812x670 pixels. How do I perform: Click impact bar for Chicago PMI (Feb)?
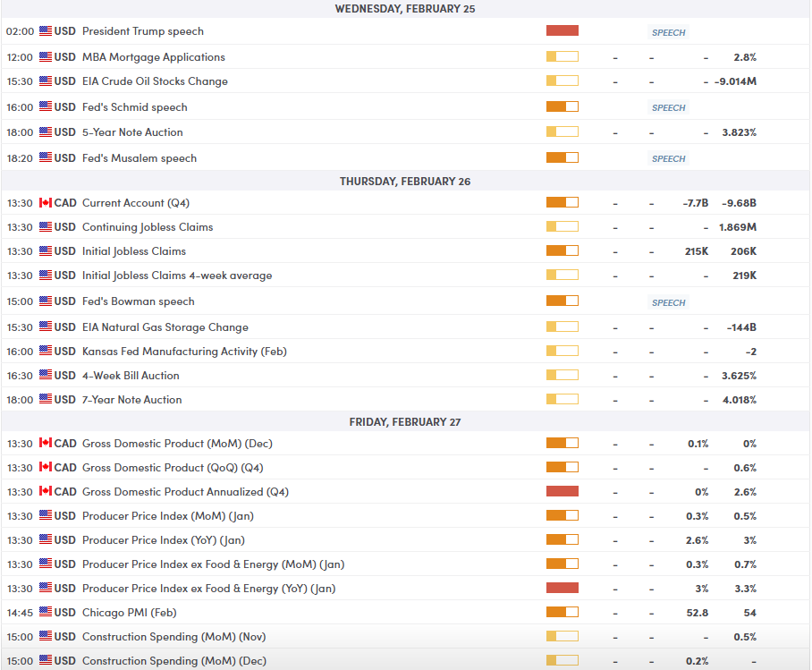pos(562,612)
